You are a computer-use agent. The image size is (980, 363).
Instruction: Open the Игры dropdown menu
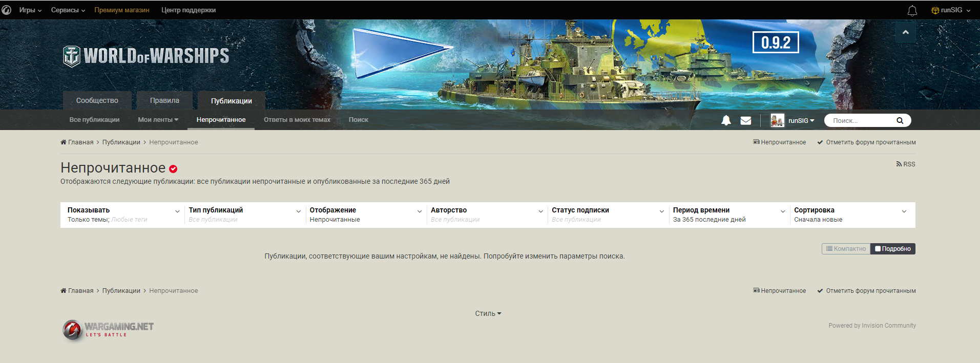pyautogui.click(x=30, y=10)
